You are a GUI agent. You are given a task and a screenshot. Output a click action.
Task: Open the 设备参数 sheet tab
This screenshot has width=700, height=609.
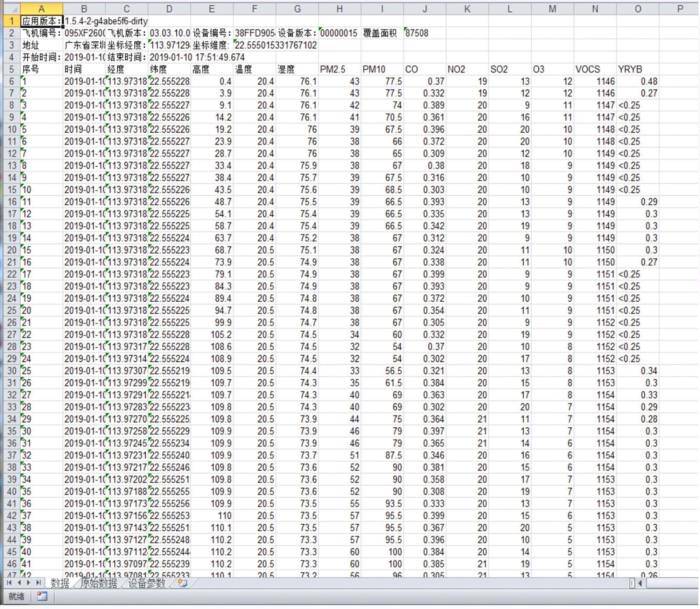(146, 583)
